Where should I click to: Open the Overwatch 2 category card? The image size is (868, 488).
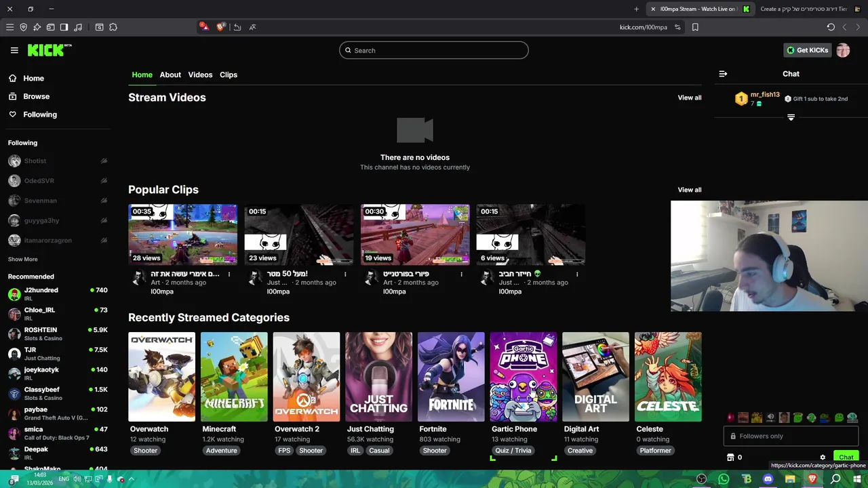pos(307,377)
